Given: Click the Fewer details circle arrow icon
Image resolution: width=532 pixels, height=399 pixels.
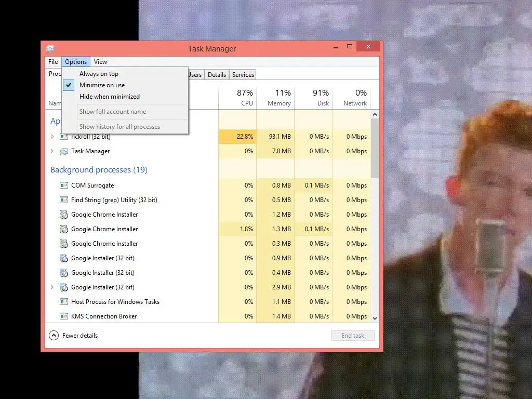Looking at the screenshot, I should (x=54, y=336).
